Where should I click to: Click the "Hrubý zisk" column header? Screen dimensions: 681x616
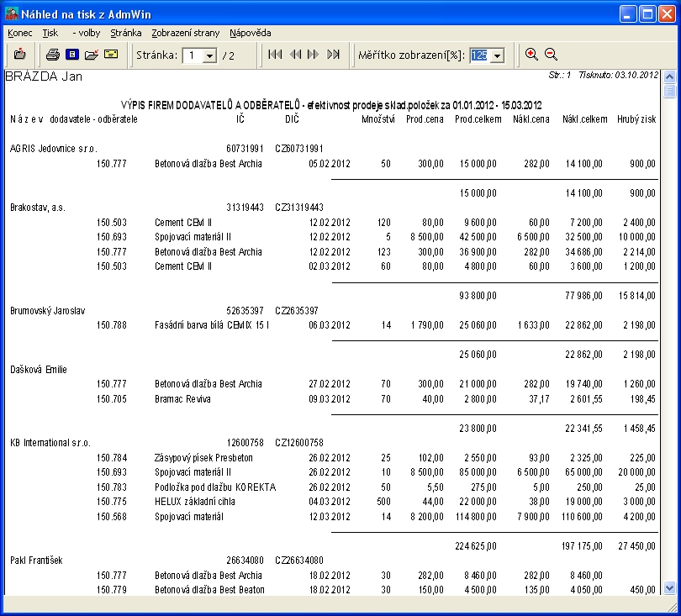pyautogui.click(x=636, y=119)
